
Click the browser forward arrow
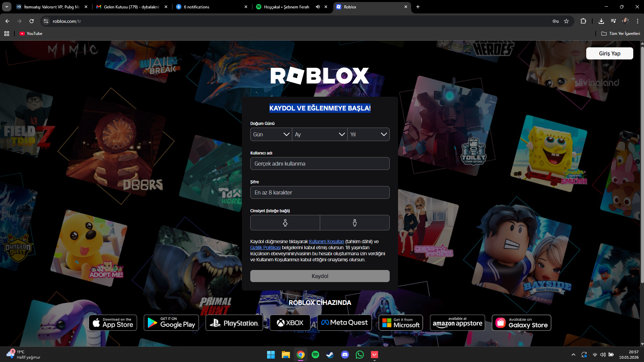tap(19, 21)
